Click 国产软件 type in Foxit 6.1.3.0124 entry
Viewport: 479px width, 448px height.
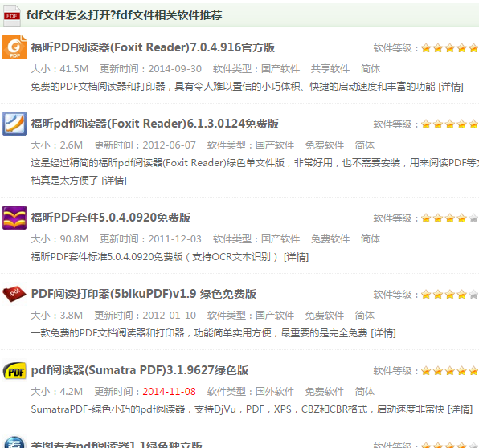275,145
